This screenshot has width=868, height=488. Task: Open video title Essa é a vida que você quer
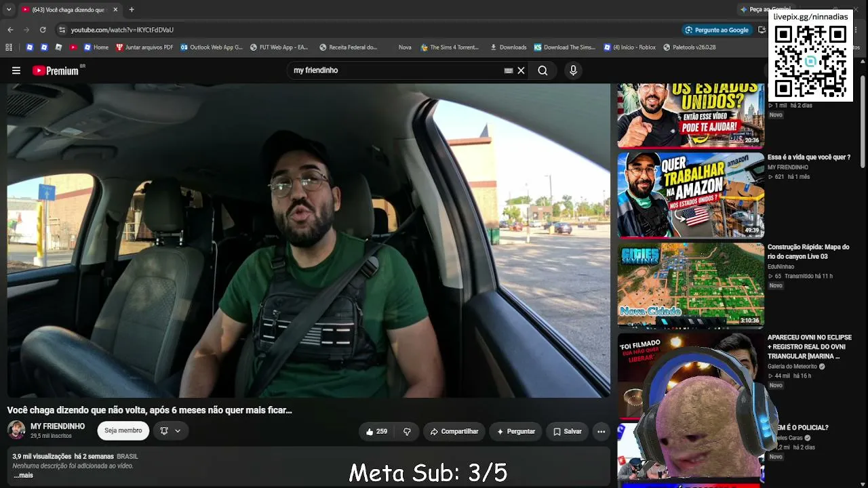coord(809,157)
